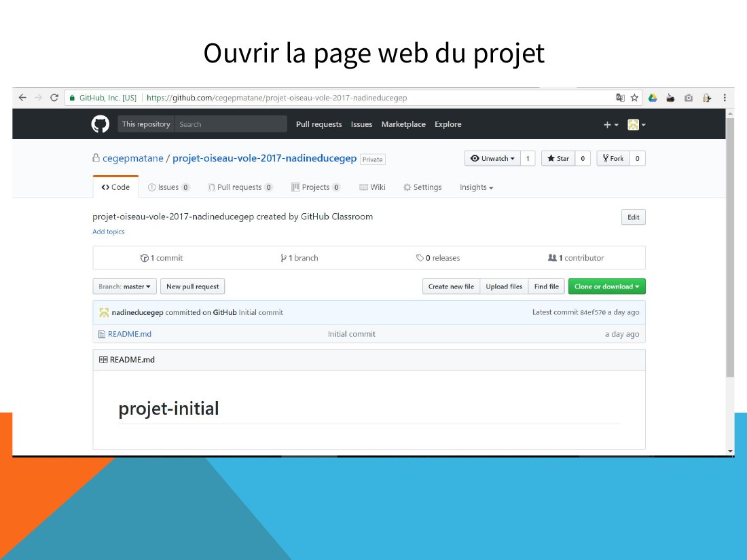Open the plus create-new dropdown
Viewport: 747px width, 560px height.
611,125
